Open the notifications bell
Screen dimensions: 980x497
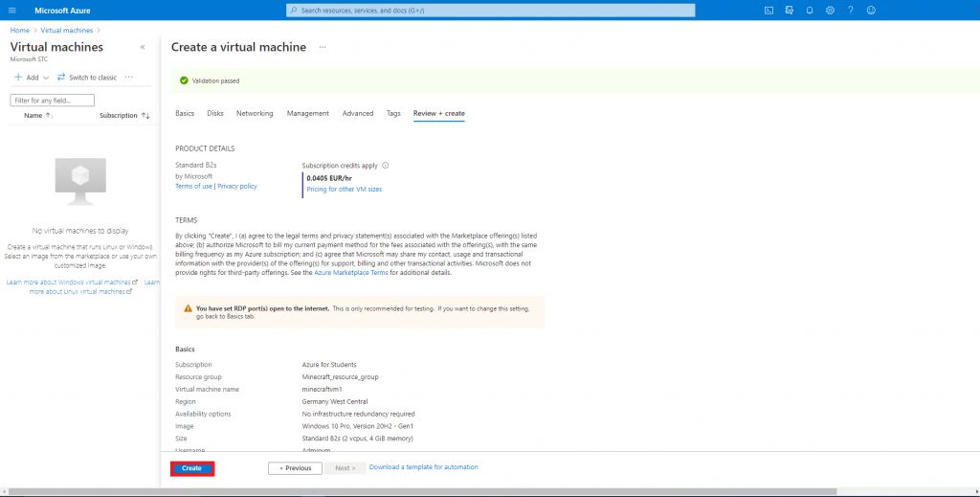810,11
